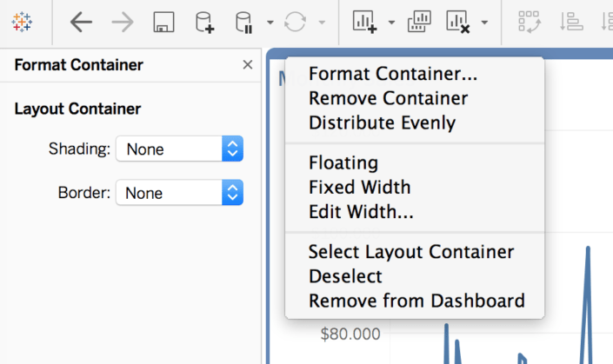Click the back arrow to undo

click(81, 23)
